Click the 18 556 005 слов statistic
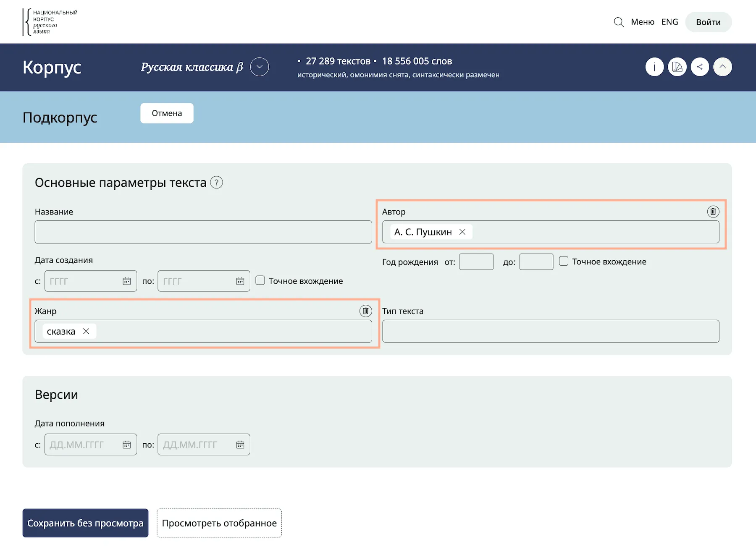 (x=417, y=61)
